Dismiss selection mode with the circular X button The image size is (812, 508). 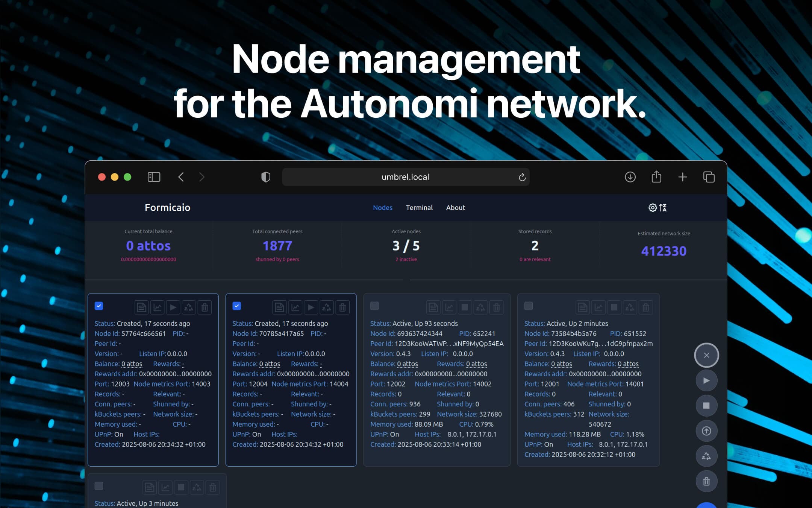click(x=706, y=355)
